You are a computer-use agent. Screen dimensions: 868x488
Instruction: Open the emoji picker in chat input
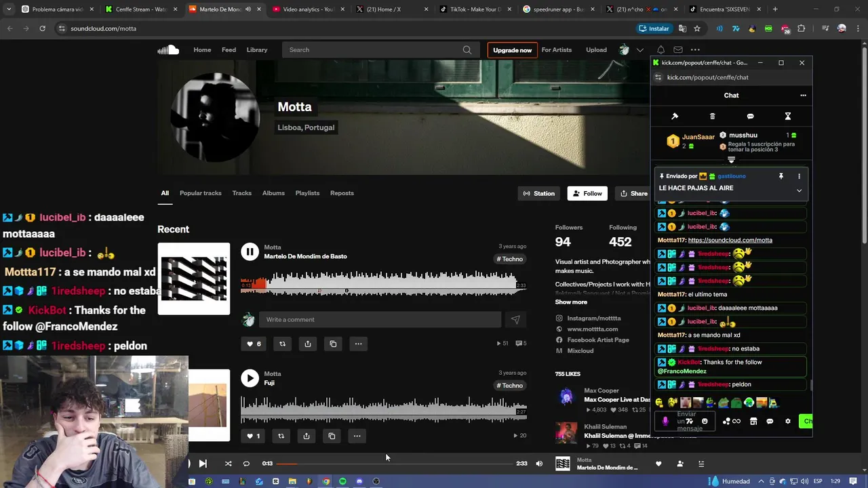point(705,421)
